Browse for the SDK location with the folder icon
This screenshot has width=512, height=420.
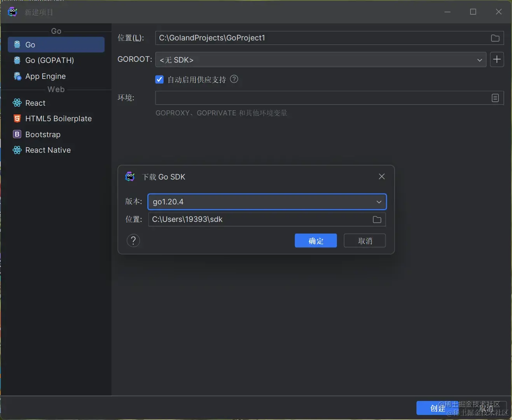click(x=377, y=220)
